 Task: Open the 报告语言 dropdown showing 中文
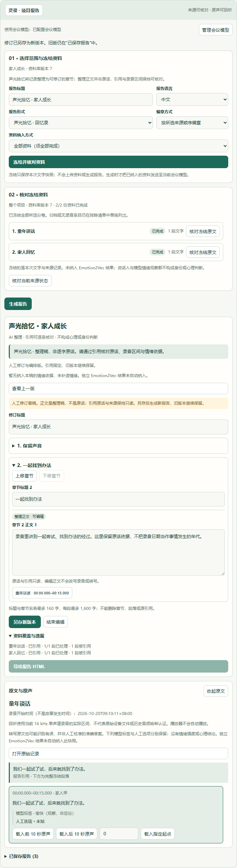point(192,99)
